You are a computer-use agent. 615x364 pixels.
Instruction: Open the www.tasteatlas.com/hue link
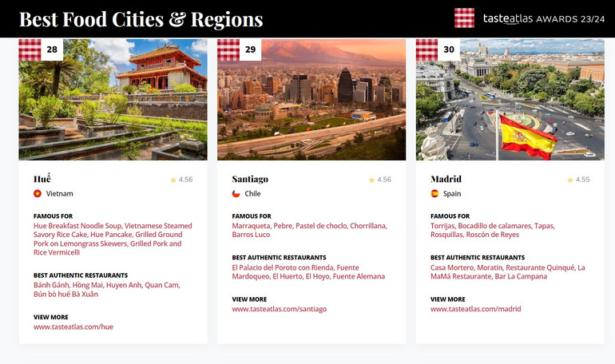[73, 326]
